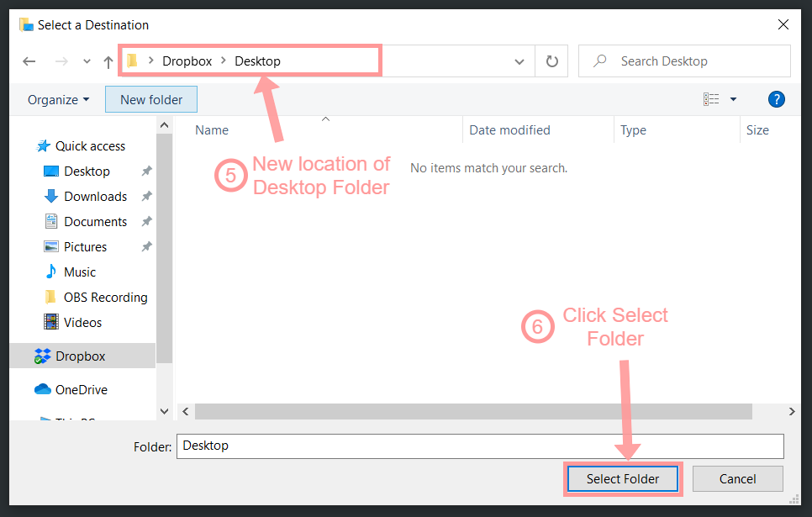Open view options dropdown arrow
This screenshot has width=812, height=517.
[x=733, y=99]
